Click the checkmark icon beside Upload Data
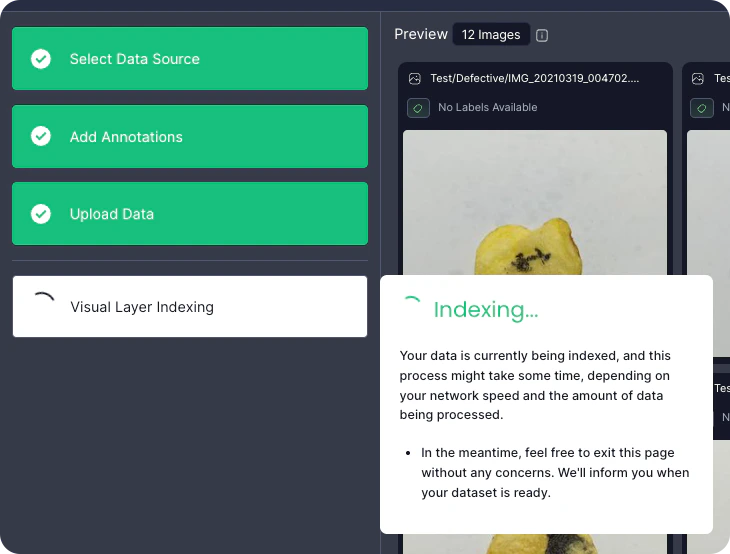The width and height of the screenshot is (730, 554). (41, 214)
